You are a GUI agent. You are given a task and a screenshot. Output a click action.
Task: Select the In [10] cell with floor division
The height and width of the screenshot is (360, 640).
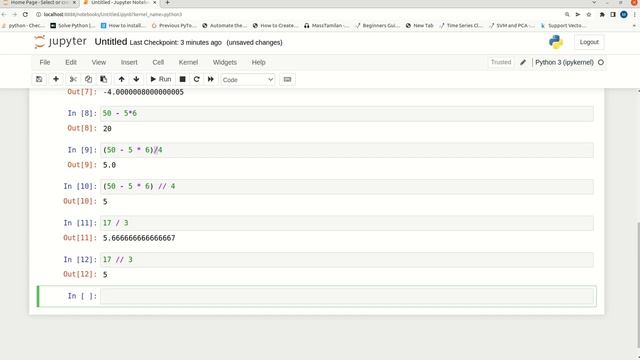tap(347, 187)
